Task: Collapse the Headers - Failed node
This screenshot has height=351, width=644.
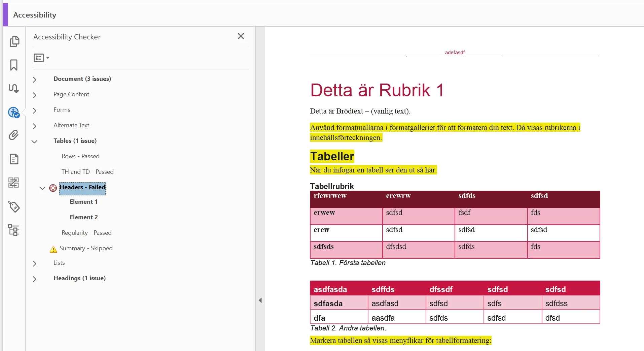Action: (42, 188)
